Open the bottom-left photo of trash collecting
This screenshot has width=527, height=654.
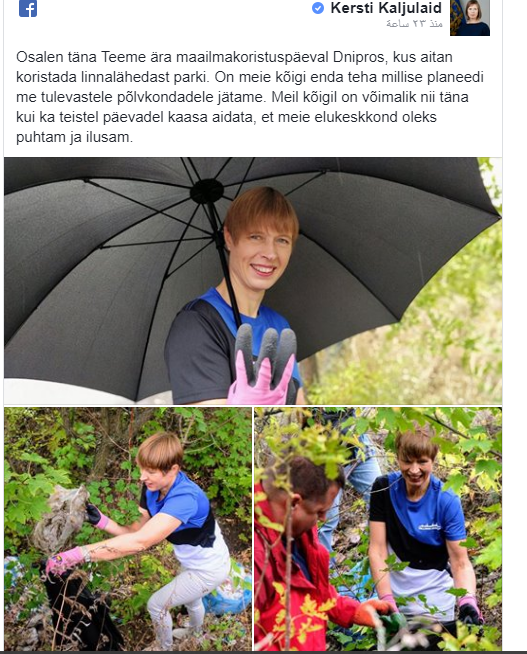[128, 529]
